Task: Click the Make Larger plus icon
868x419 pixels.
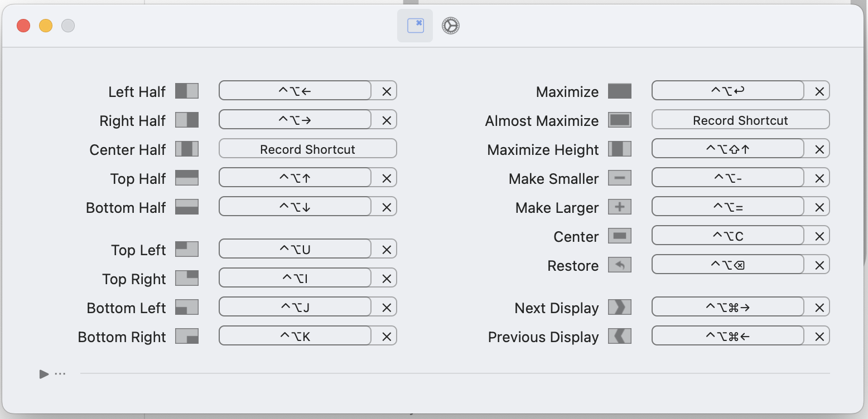Action: (x=620, y=207)
